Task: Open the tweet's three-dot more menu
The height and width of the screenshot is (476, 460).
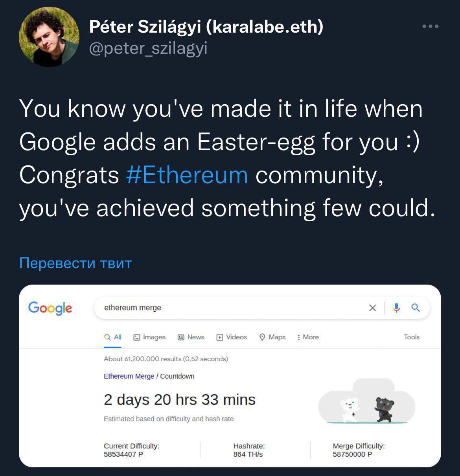Action: coord(430,27)
